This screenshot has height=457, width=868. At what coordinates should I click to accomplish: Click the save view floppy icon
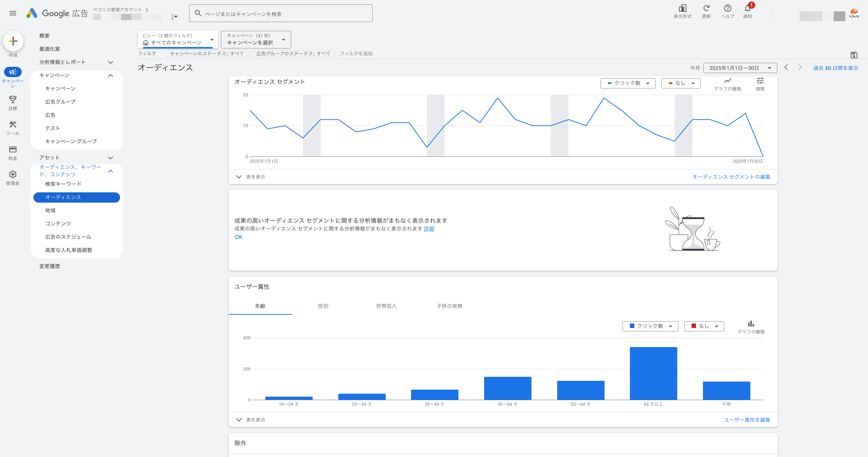853,55
